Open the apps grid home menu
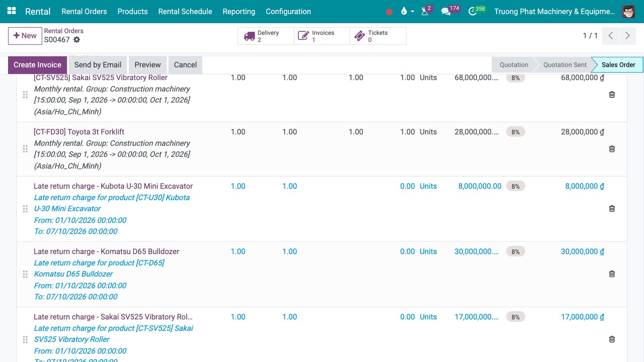 coord(11,11)
